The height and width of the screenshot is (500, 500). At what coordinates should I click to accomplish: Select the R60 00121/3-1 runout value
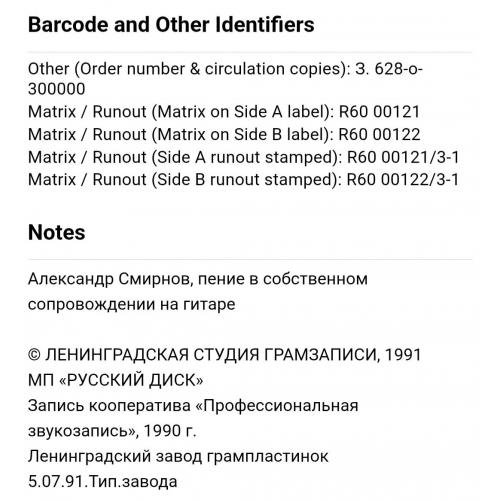click(x=403, y=157)
